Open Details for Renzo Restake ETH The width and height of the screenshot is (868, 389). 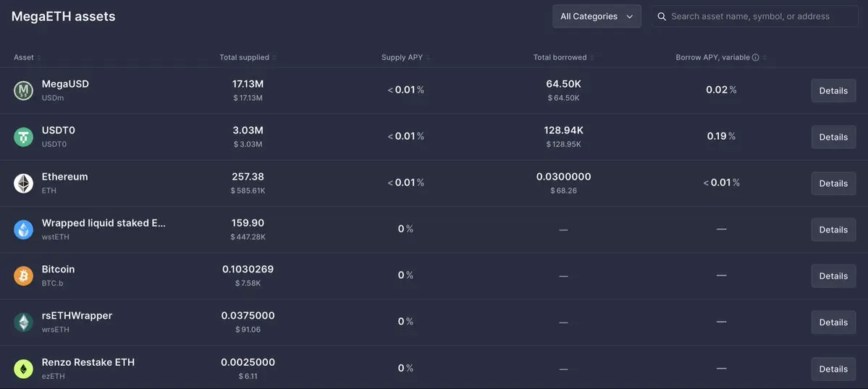(x=833, y=369)
